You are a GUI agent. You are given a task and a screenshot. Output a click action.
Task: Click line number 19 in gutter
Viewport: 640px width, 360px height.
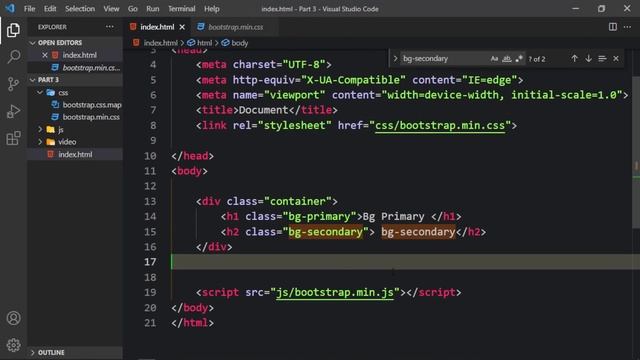[x=150, y=293]
